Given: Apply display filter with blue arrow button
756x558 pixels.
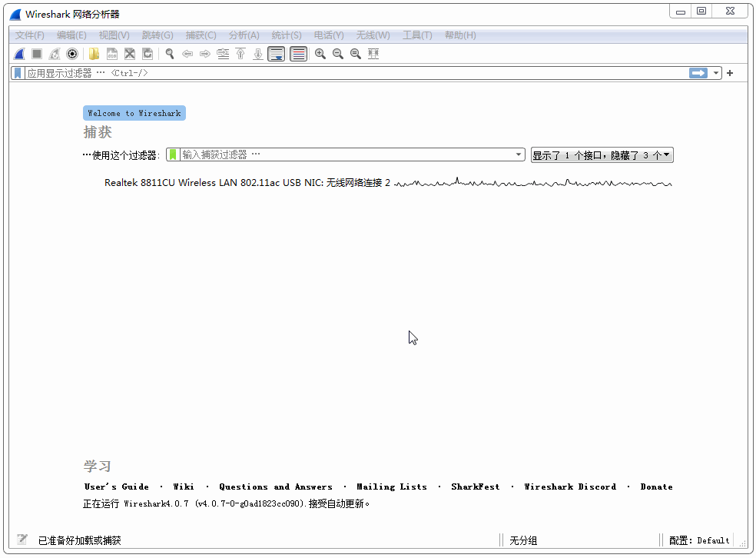Looking at the screenshot, I should 698,73.
